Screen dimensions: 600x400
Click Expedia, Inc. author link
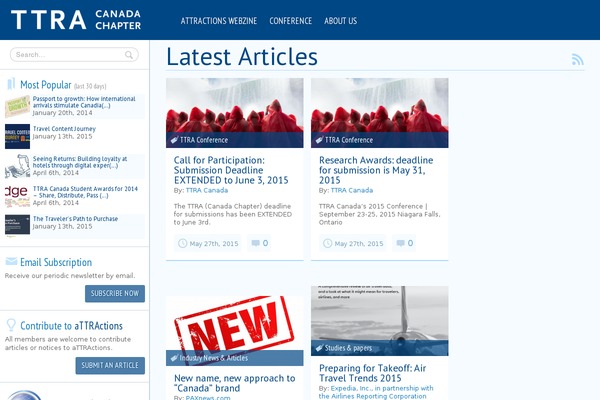(x=376, y=392)
